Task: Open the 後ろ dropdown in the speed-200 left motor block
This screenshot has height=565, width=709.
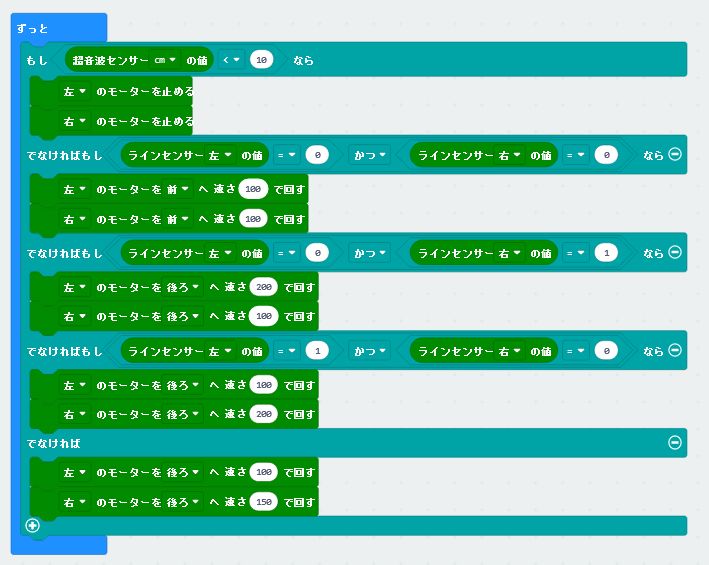Action: tap(183, 287)
